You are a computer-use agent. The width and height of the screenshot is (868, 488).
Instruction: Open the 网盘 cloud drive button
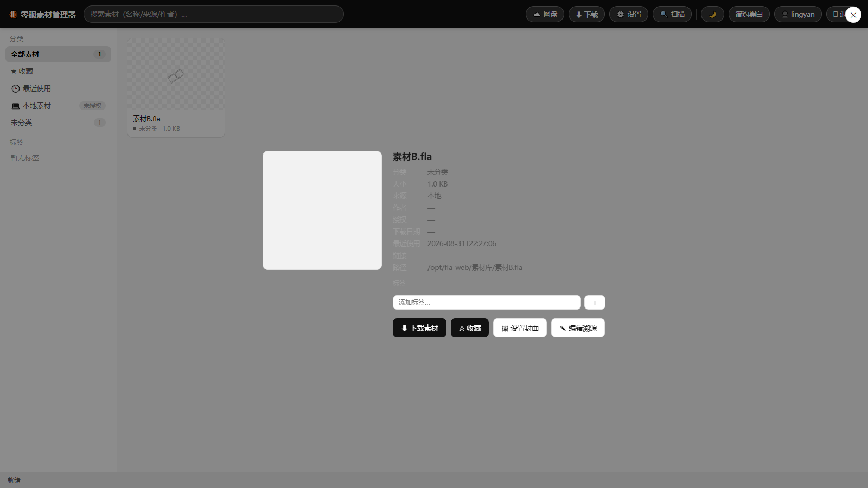pyautogui.click(x=545, y=14)
